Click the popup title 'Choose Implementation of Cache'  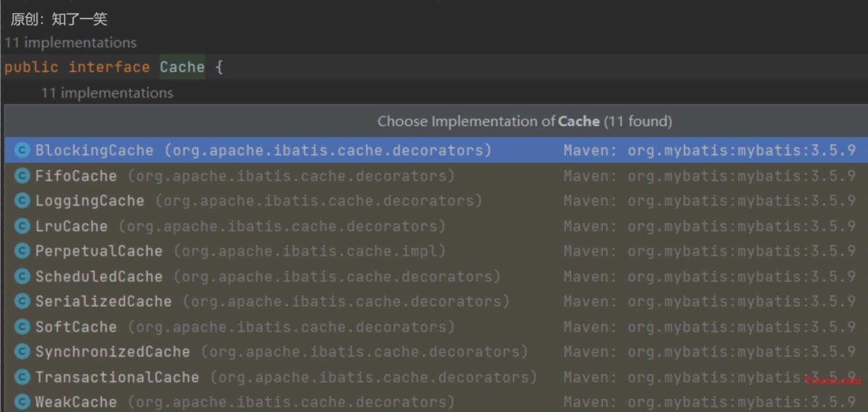tap(525, 122)
